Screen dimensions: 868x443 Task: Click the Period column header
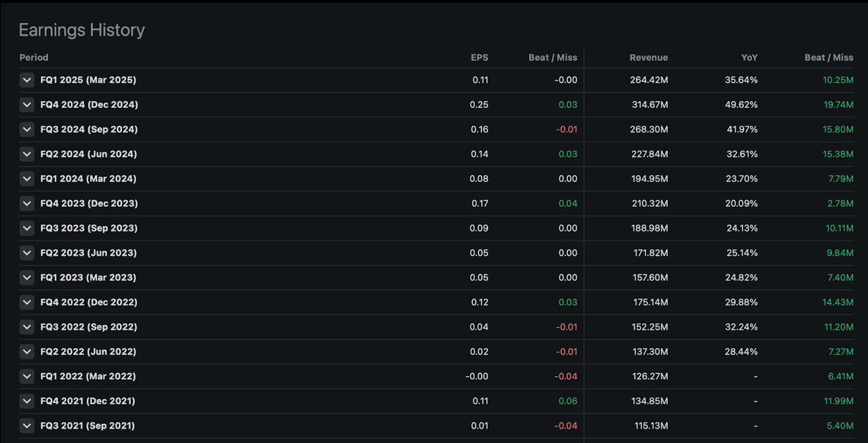(x=34, y=58)
